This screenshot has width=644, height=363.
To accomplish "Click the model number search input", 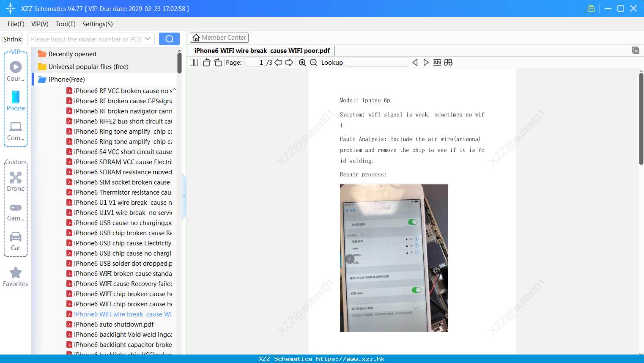I will (x=86, y=39).
